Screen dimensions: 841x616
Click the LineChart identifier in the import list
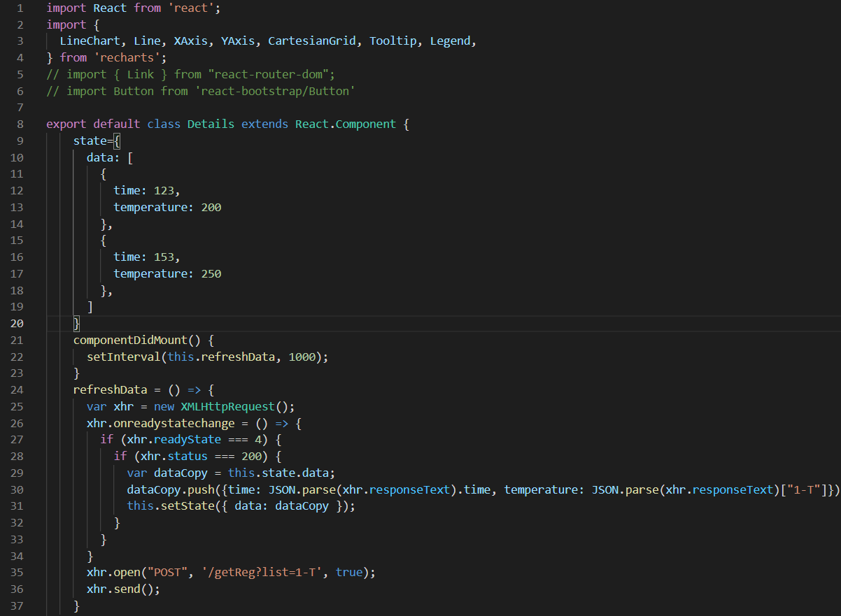tap(90, 41)
